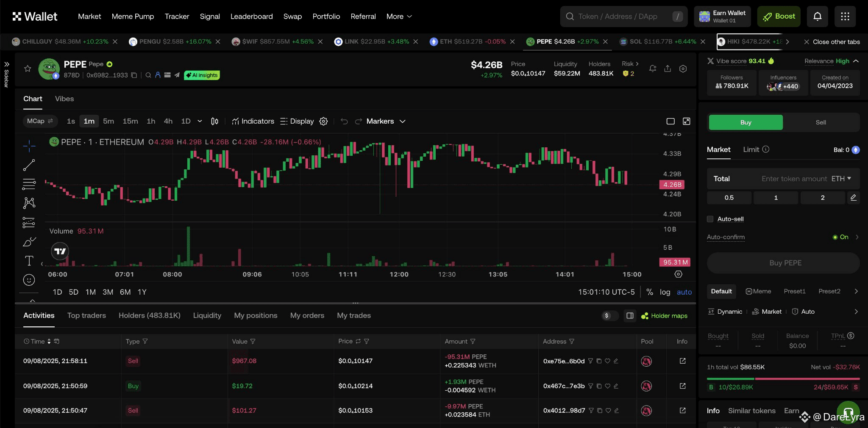This screenshot has height=428, width=868.
Task: Select the 15m timeframe
Action: (130, 121)
